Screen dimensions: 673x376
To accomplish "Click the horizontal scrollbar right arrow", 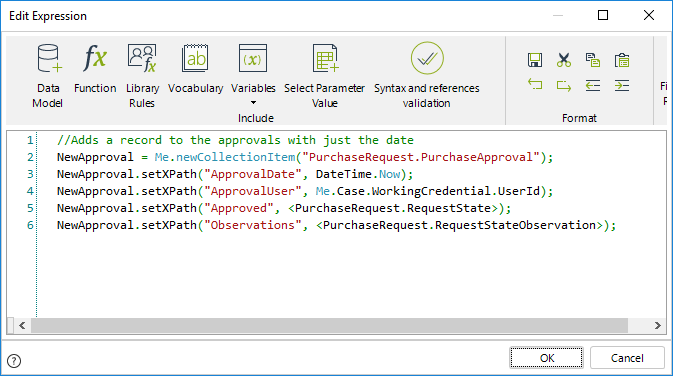I will click(x=658, y=325).
